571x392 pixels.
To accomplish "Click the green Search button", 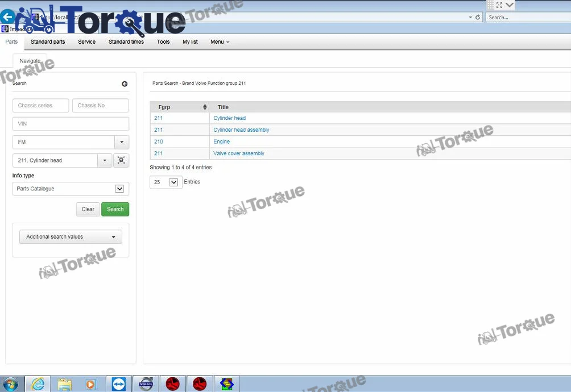I will click(115, 209).
